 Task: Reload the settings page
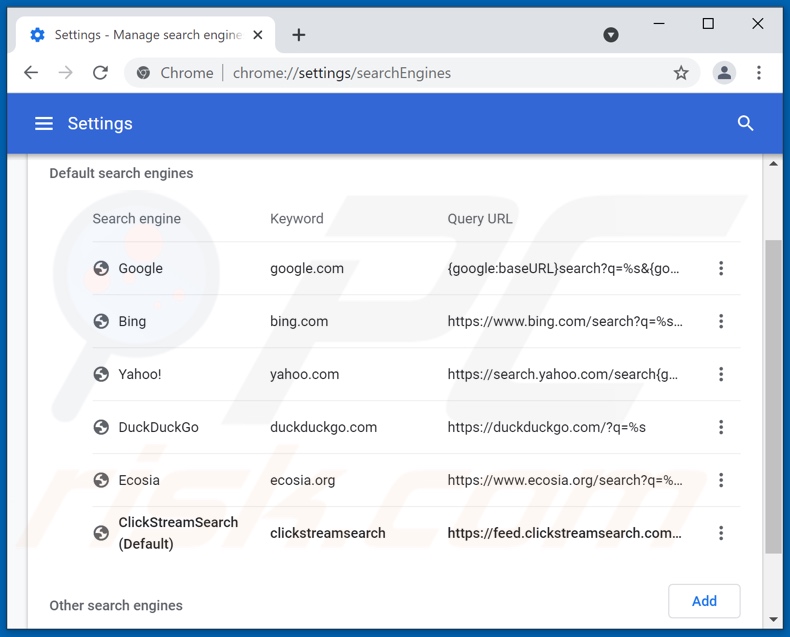pos(100,73)
